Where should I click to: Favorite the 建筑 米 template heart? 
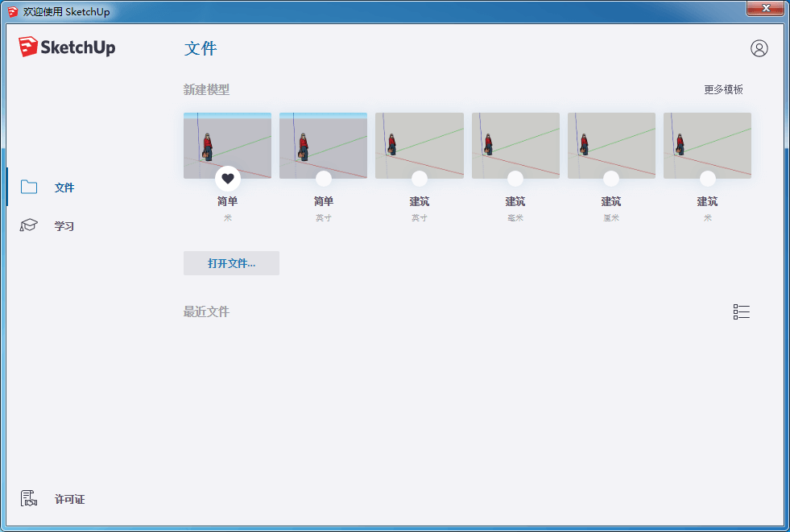click(706, 178)
